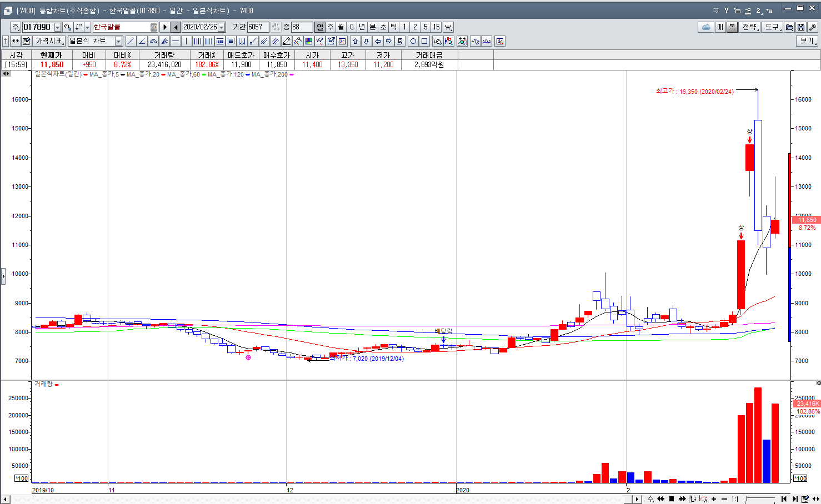Image resolution: width=821 pixels, height=504 pixels.
Task: Select the eraser pencil tool
Action: coord(287,41)
